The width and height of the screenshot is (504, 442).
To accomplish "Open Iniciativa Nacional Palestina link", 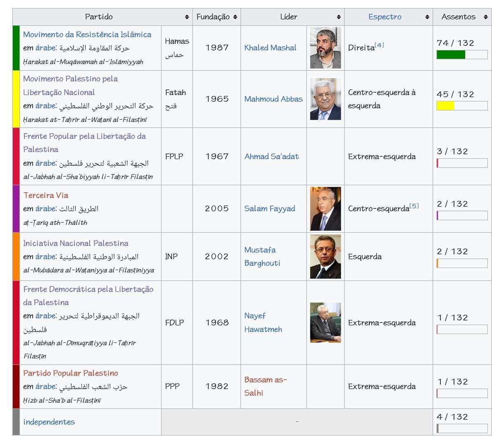I will [76, 243].
